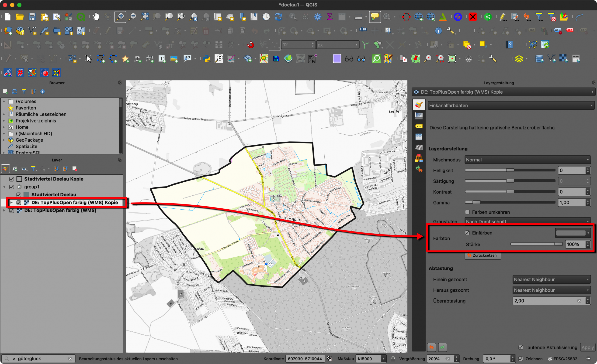Click the redo style button at panel bottom
The width and height of the screenshot is (597, 364).
click(x=442, y=347)
